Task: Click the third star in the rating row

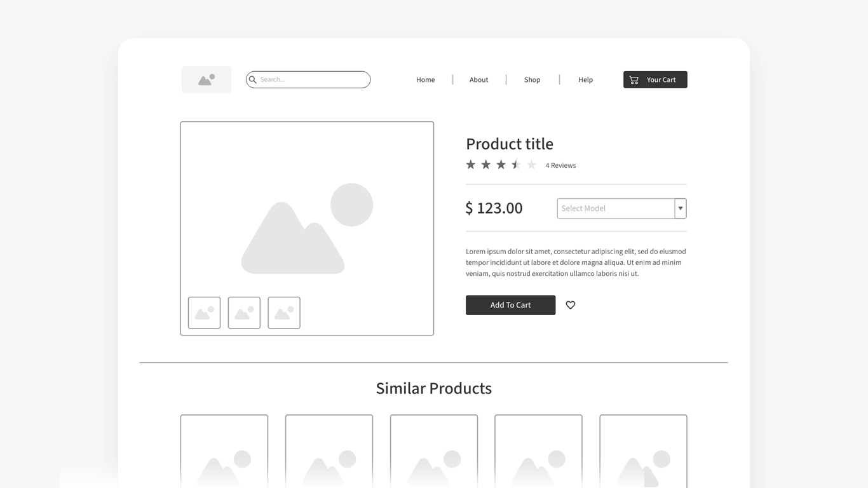Action: tap(501, 164)
